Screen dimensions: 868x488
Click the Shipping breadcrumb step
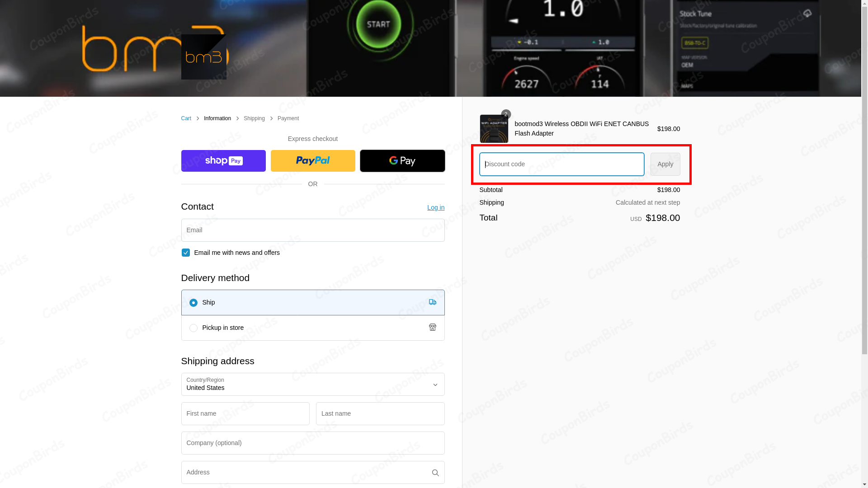(x=254, y=118)
